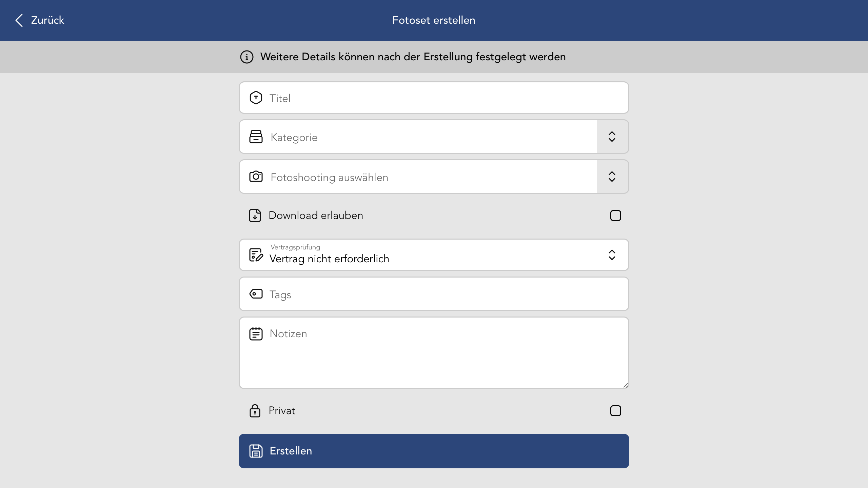Click the Tags label icon
The width and height of the screenshot is (868, 488).
coord(256,294)
